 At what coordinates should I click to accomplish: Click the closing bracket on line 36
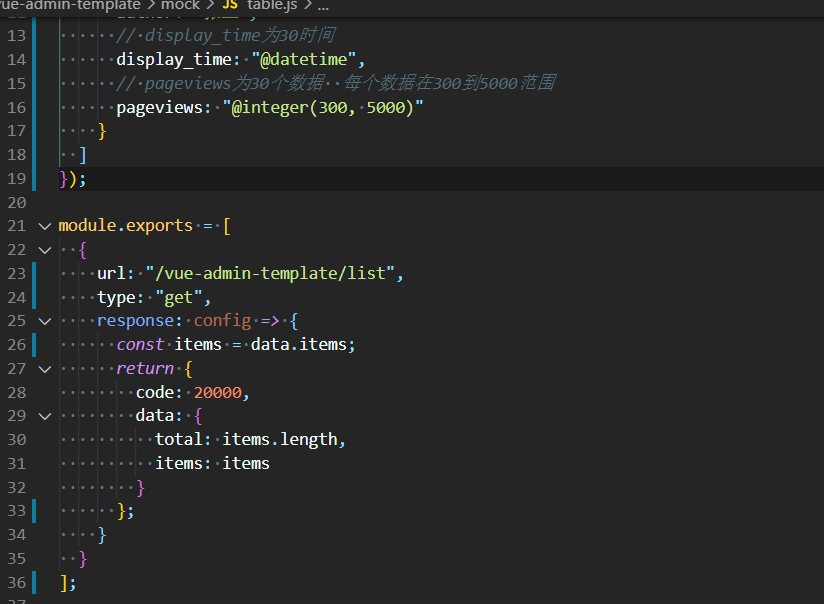tap(64, 582)
